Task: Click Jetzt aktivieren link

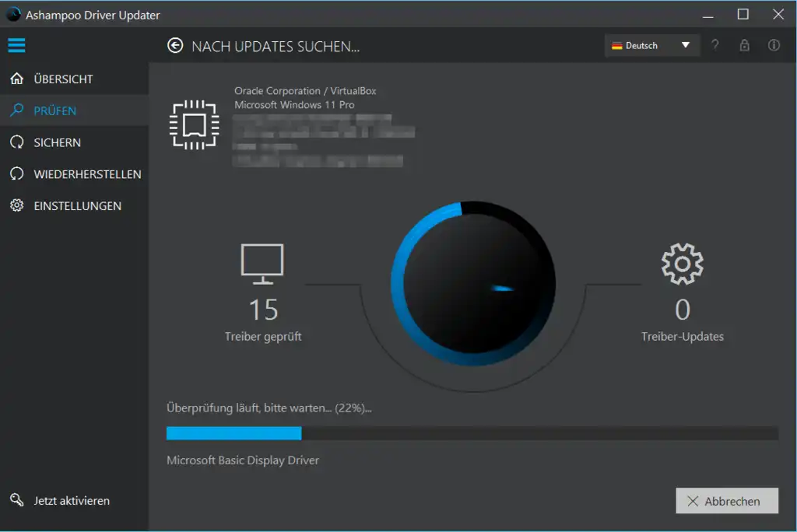Action: click(x=72, y=500)
